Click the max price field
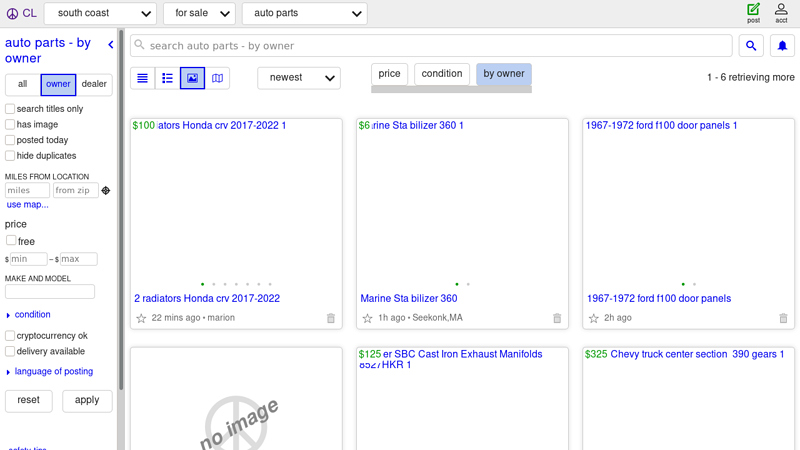This screenshot has height=450, width=800. point(79,259)
